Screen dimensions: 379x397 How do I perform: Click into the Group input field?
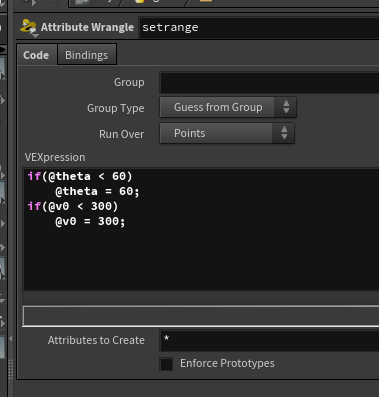point(269,83)
